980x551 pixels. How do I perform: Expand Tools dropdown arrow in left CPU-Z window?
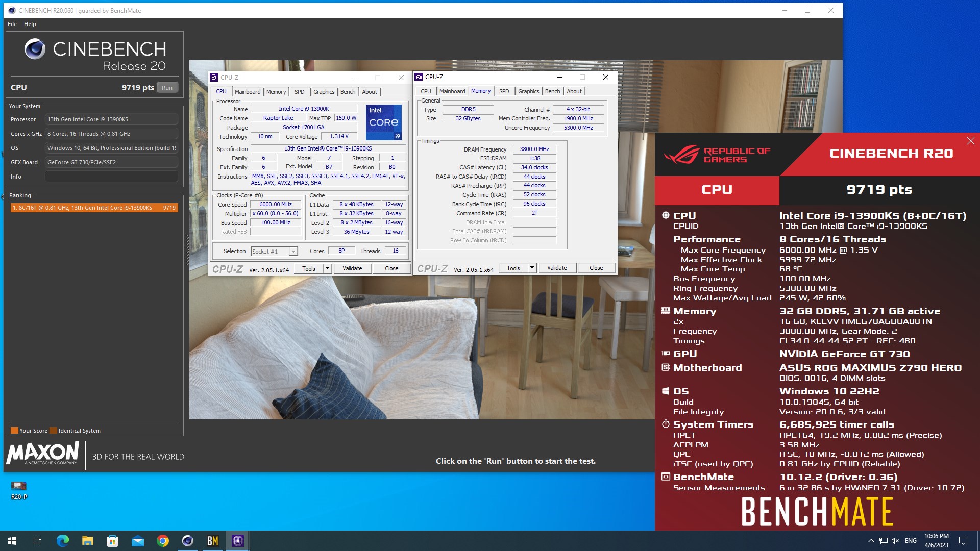point(327,269)
